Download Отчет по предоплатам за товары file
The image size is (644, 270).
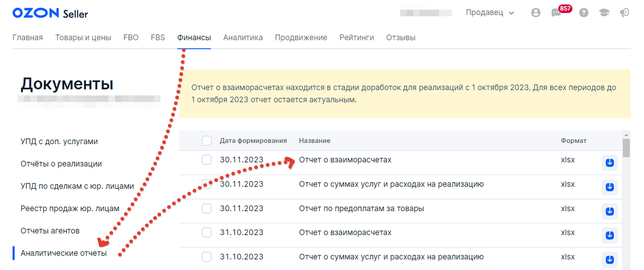tap(609, 211)
